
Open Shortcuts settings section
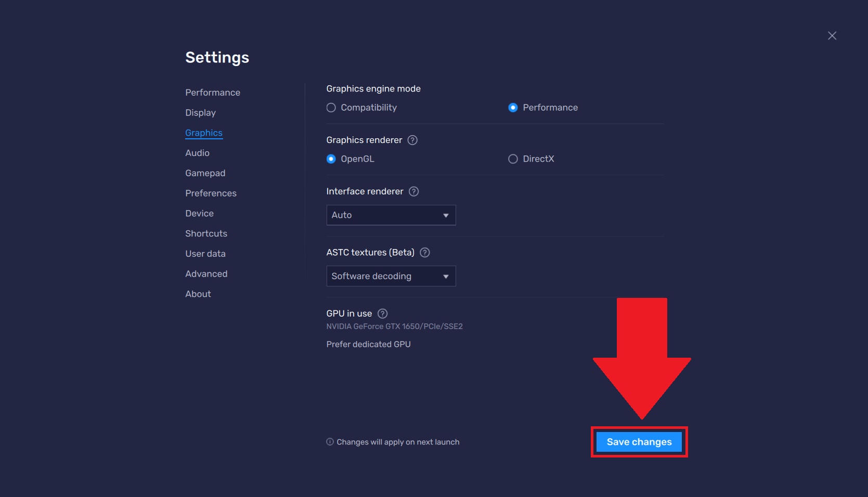(206, 234)
